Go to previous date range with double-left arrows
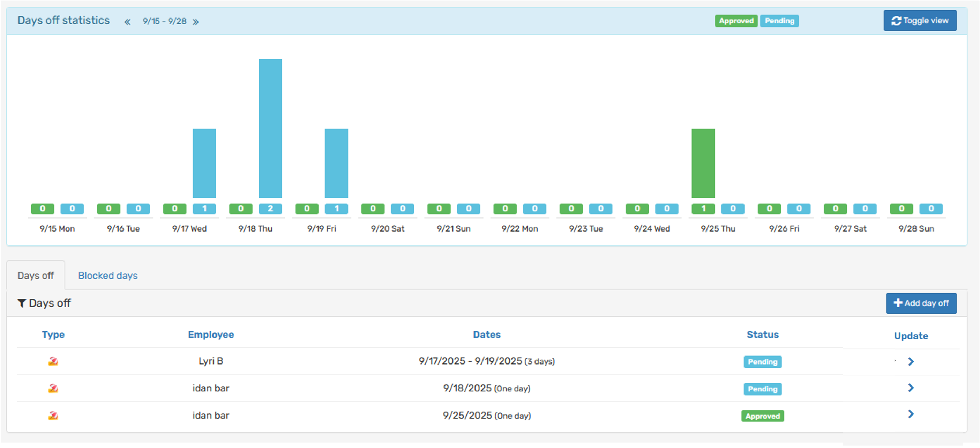Screen dimensions: 980x448 coord(127,22)
